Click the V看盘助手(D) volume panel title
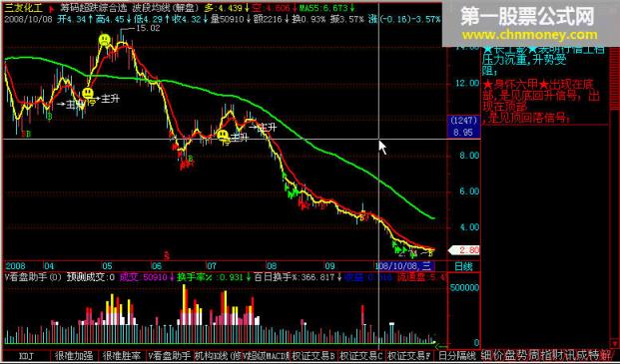This screenshot has width=620, height=364. pos(33,277)
